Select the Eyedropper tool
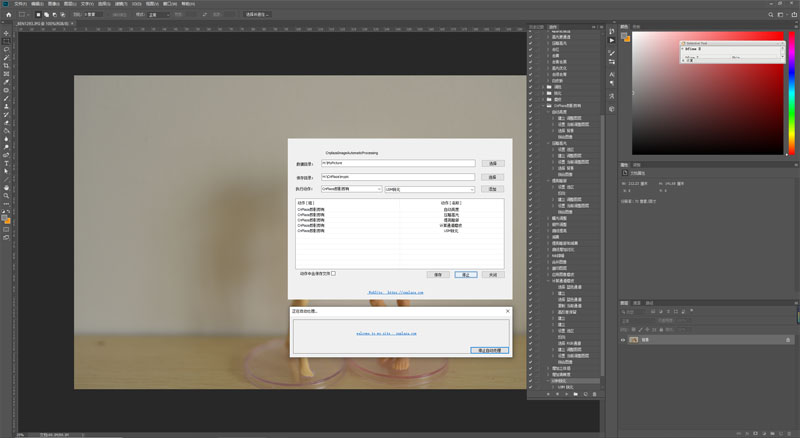This screenshot has height=438, width=800. pyautogui.click(x=7, y=82)
